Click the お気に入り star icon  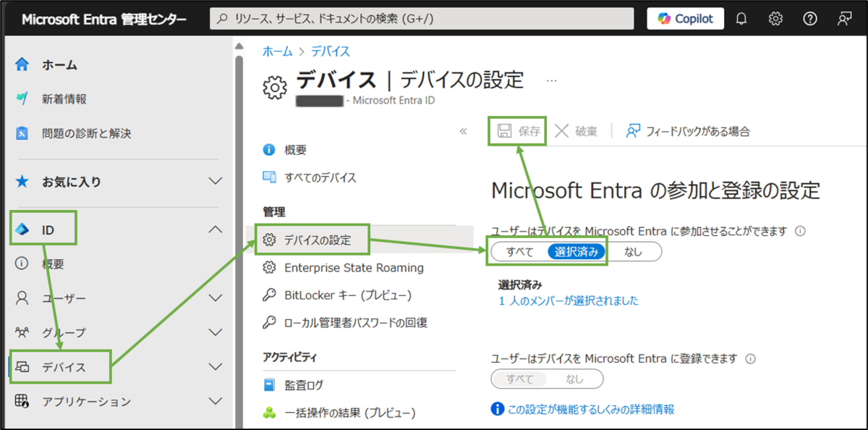pos(22,181)
